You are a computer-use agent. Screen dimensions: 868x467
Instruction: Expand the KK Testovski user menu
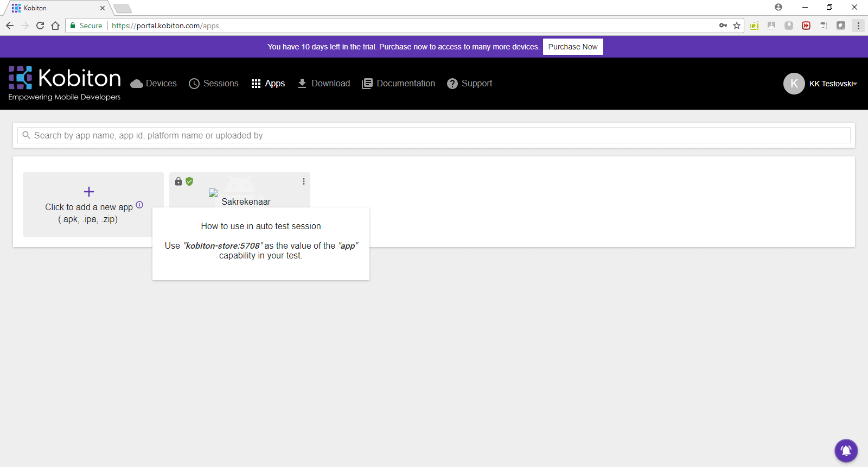tap(833, 84)
